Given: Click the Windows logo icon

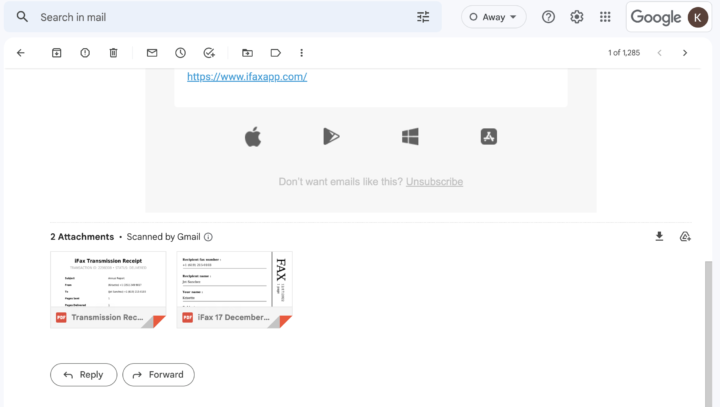Looking at the screenshot, I should [410, 136].
